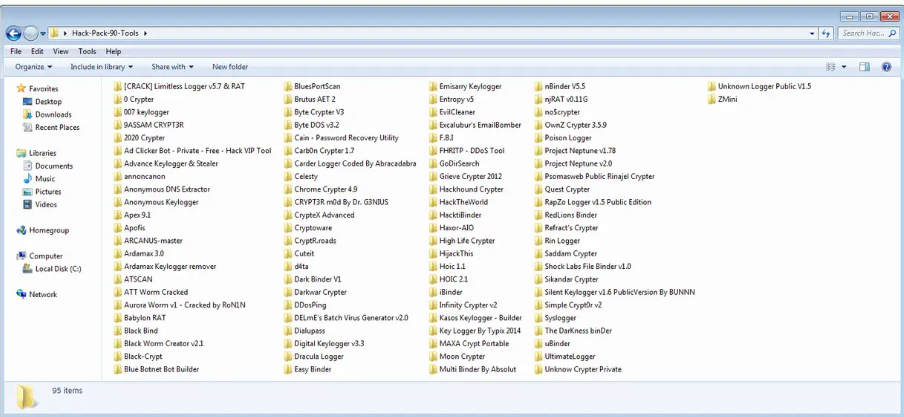Viewport: 904px width, 417px height.
Task: Click the Refresh button beside address bar
Action: (826, 33)
